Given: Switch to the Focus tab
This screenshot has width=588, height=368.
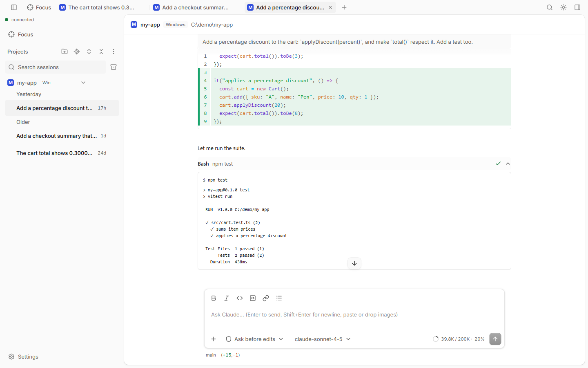Looking at the screenshot, I should (39, 7).
